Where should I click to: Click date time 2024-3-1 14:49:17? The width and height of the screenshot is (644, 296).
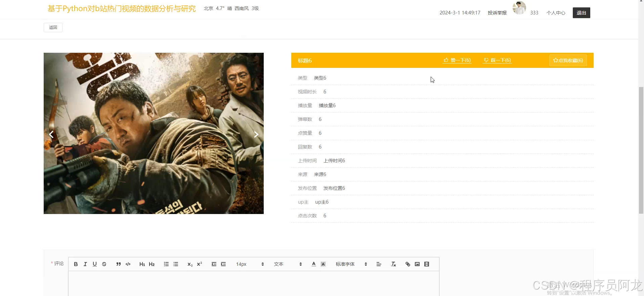point(460,13)
